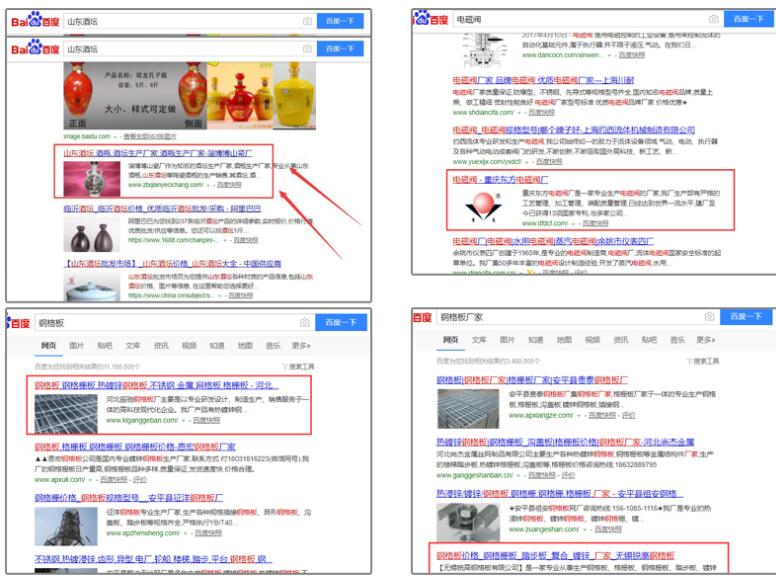This screenshot has height=582, width=776.
Task: Select 文库 tab in 钢格板 search panel
Action: pyautogui.click(x=133, y=345)
